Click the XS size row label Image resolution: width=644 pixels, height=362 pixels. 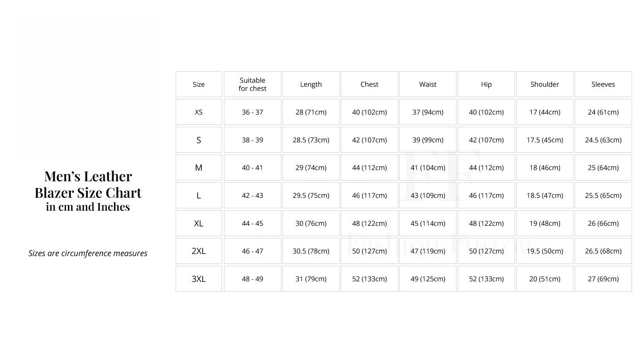[x=198, y=112]
